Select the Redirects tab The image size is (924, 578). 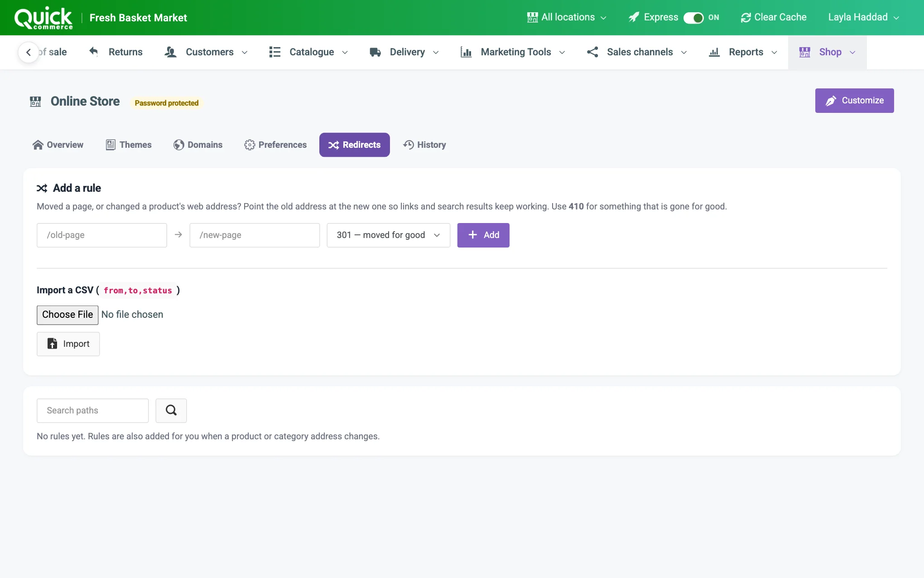355,145
